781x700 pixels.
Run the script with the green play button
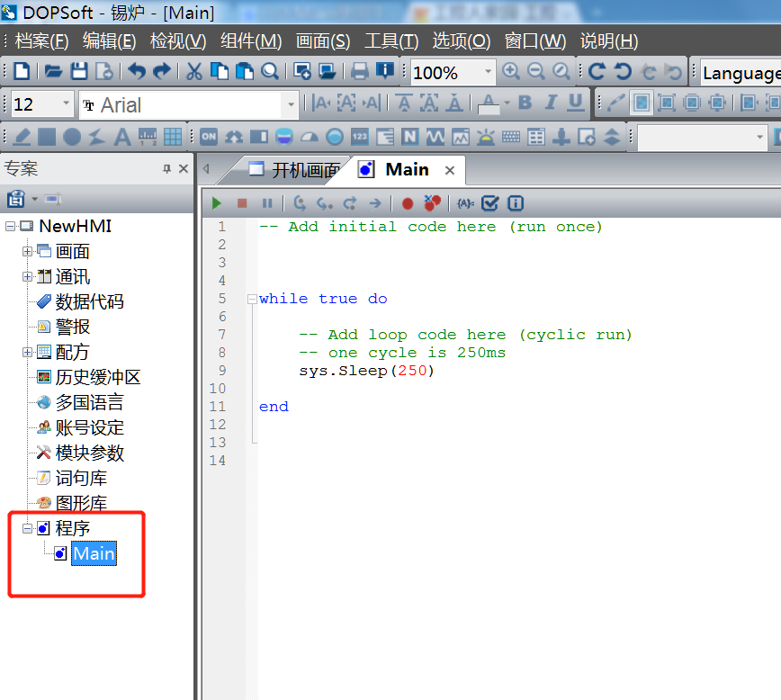(216, 203)
